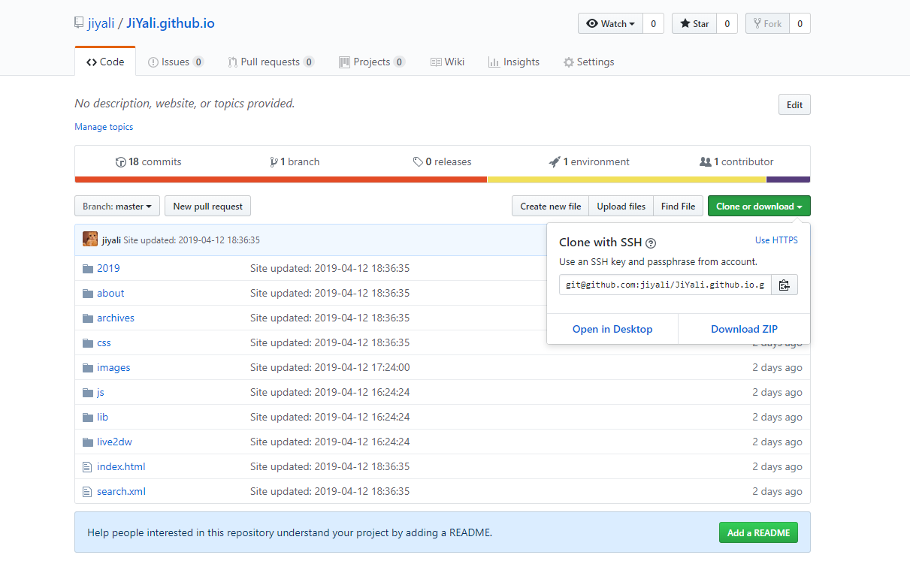The height and width of the screenshot is (588, 910).
Task: Click the yellow segment of the language bar
Action: coord(627,179)
